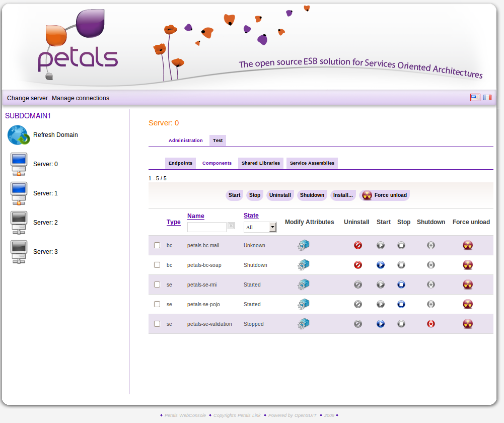Check the petals-se-validation checkbox
Image resolution: width=504 pixels, height=423 pixels.
click(157, 324)
